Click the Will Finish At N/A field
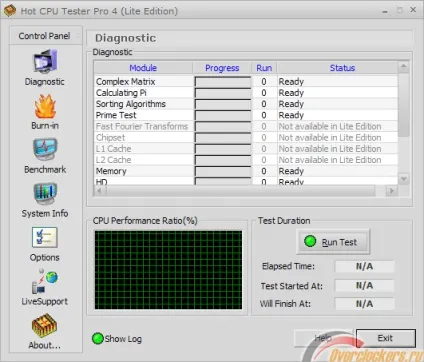This screenshot has width=424, height=362. pyautogui.click(x=364, y=304)
